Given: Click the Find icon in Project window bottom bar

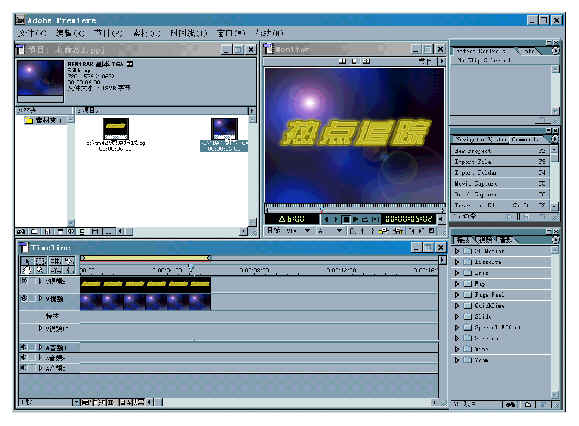Looking at the screenshot, I should (21, 231).
